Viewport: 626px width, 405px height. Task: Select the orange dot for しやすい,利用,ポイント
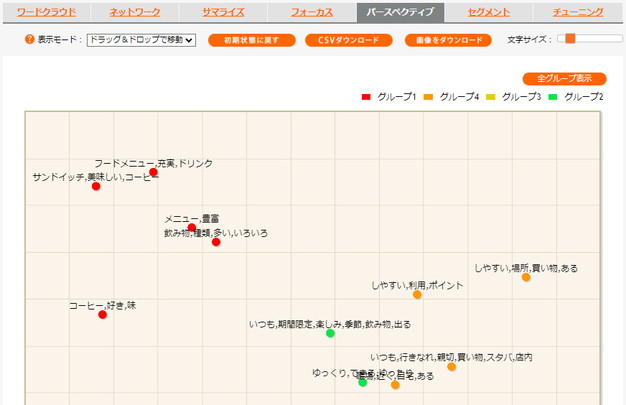[417, 295]
